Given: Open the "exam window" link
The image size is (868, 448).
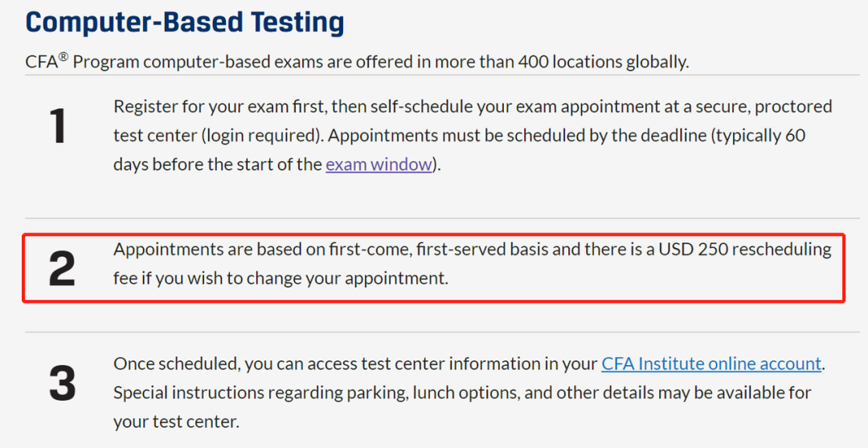Looking at the screenshot, I should [x=379, y=165].
